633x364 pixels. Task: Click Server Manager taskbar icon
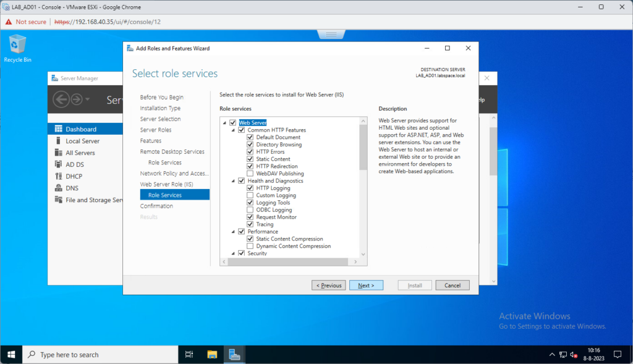(234, 354)
